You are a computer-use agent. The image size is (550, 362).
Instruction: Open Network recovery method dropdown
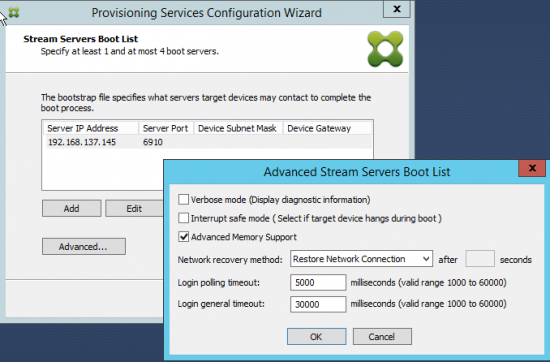[x=361, y=259]
